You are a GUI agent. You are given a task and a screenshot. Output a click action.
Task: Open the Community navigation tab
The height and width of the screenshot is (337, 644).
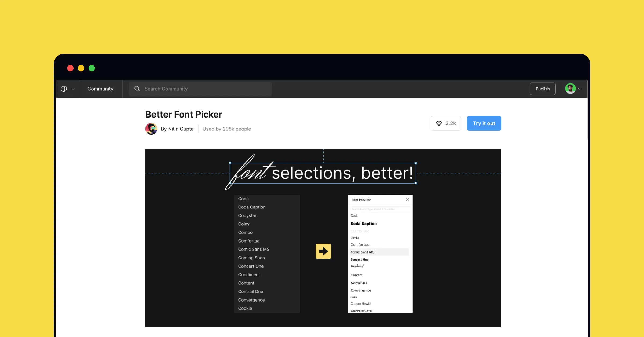101,89
